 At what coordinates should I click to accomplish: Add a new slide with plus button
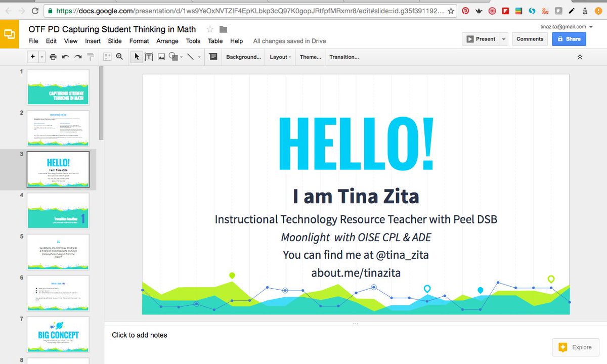point(33,57)
